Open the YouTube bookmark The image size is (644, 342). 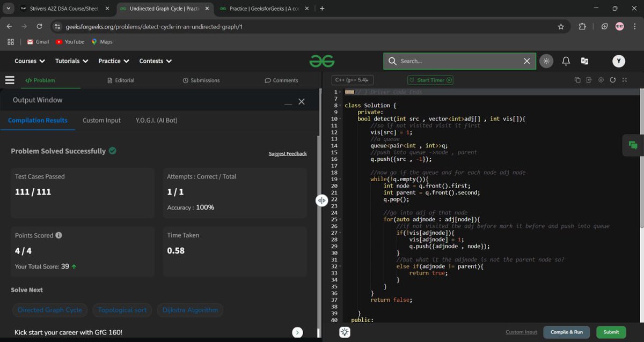click(x=70, y=42)
